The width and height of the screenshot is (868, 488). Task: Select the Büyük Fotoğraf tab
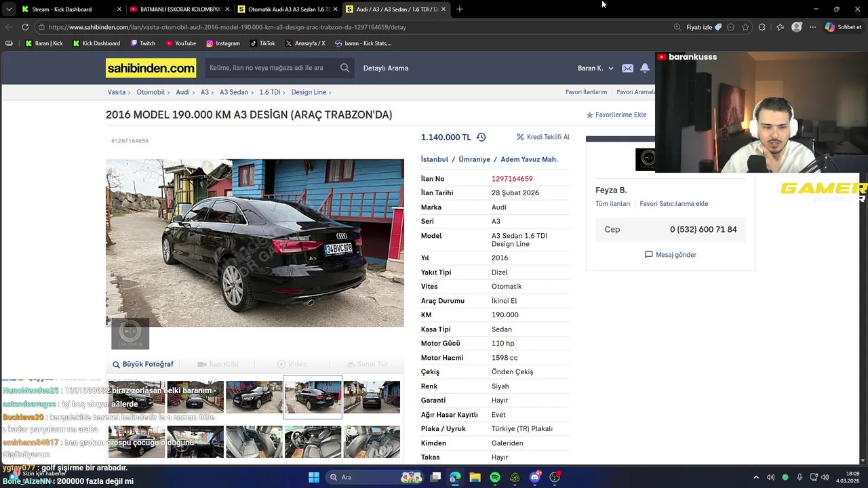[143, 364]
